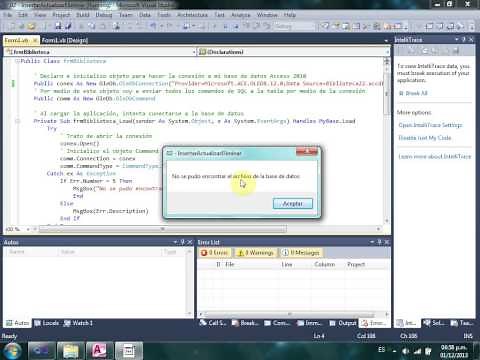Open the Project menu
Viewport: 480px width, 360px height.
click(61, 15)
